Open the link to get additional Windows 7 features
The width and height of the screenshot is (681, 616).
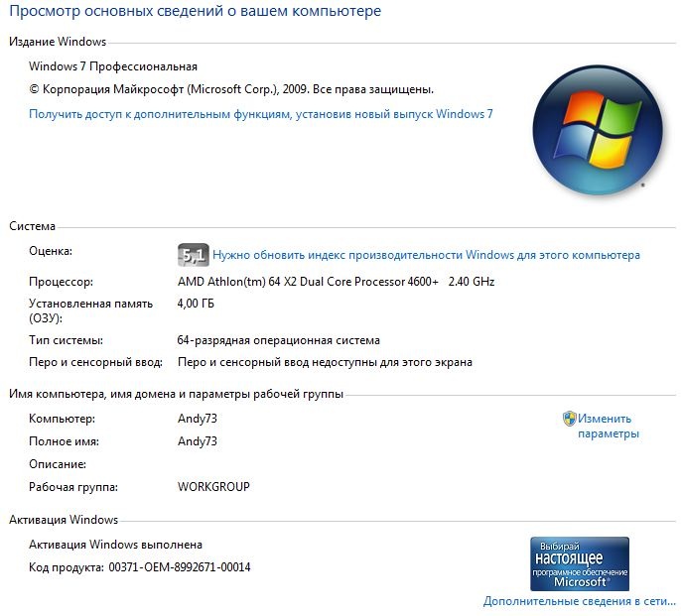pos(260,114)
